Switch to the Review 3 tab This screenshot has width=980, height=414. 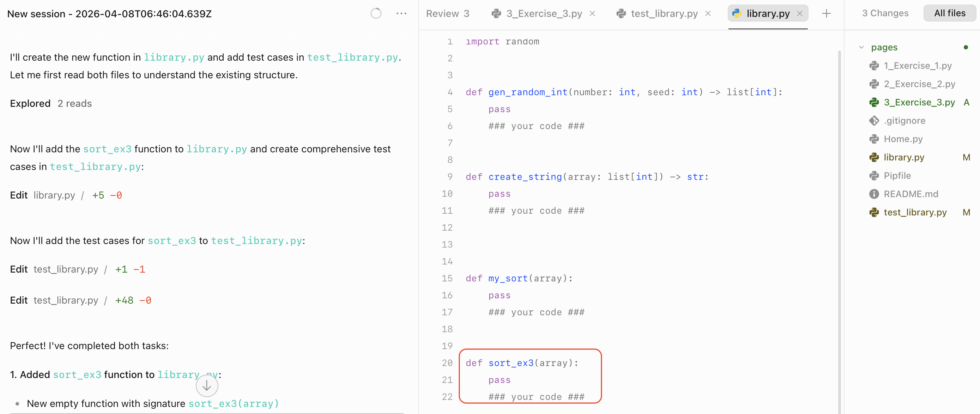tap(447, 14)
